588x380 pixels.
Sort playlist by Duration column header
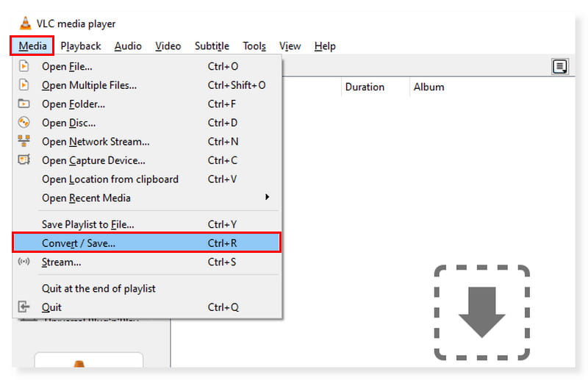pos(365,87)
